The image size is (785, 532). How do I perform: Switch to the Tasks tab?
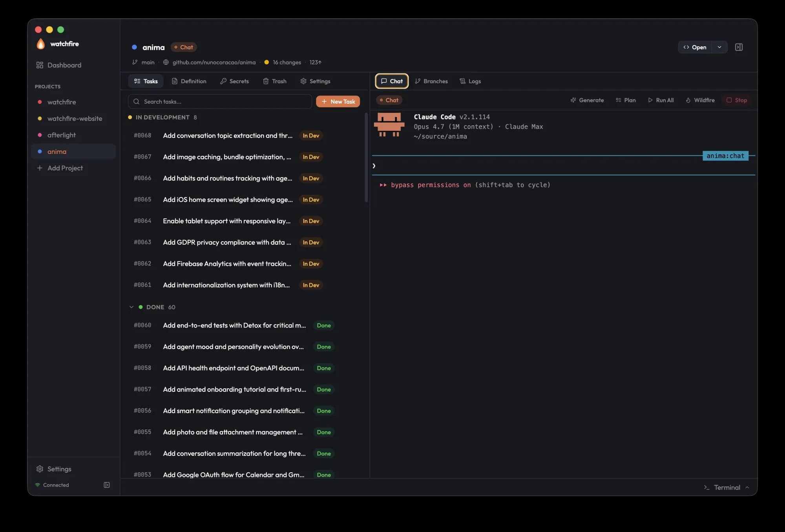point(146,81)
